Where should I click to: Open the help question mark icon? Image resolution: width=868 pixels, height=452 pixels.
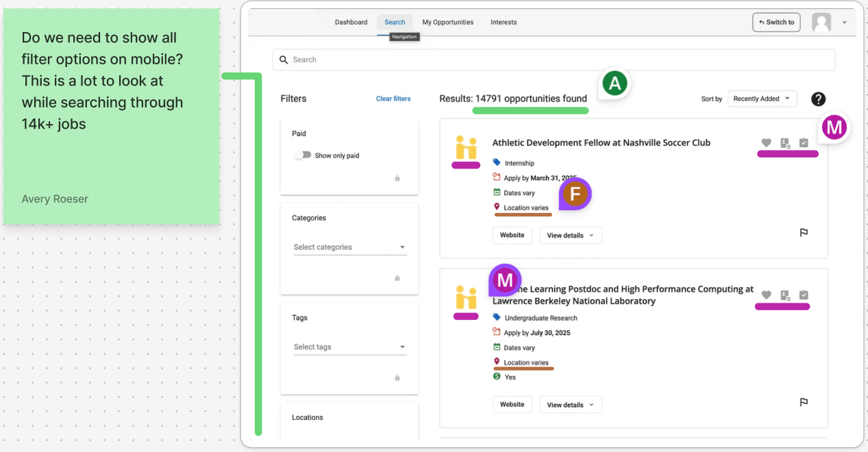818,99
